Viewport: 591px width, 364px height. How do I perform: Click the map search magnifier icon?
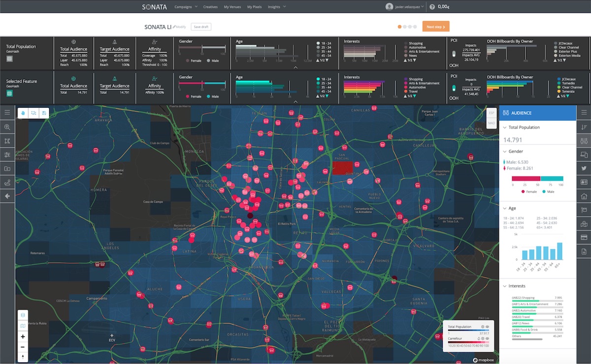[x=7, y=127]
